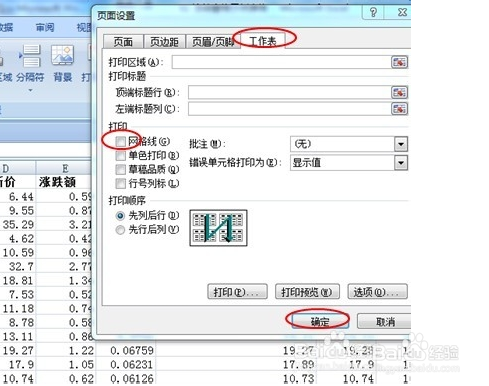Switch to the 页边距 tab
Viewport: 489px width, 386px height.
164,42
